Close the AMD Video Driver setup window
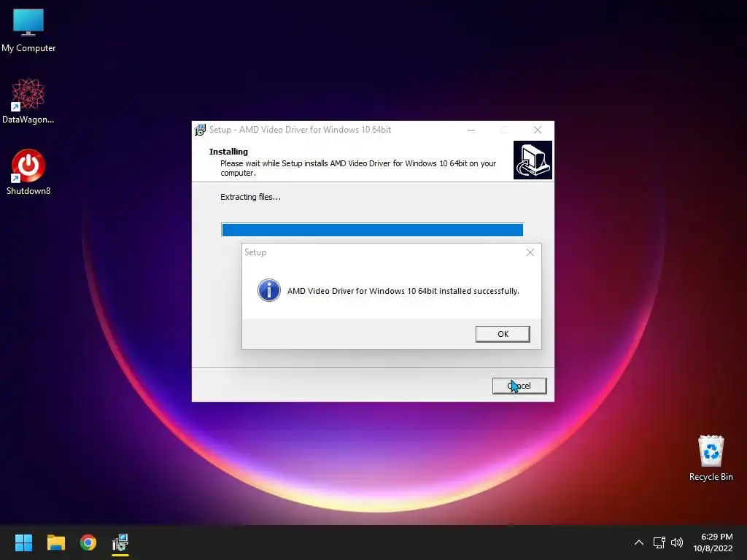747x560 pixels. 538,130
